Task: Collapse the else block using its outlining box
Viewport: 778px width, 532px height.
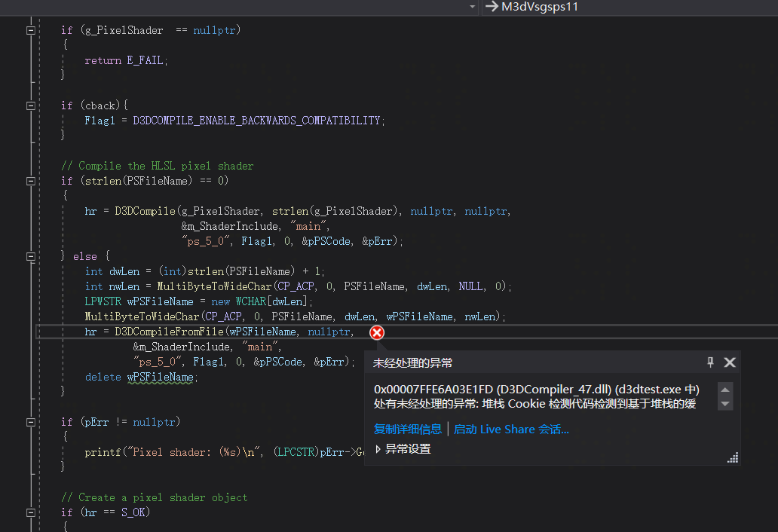Action: pyautogui.click(x=30, y=255)
